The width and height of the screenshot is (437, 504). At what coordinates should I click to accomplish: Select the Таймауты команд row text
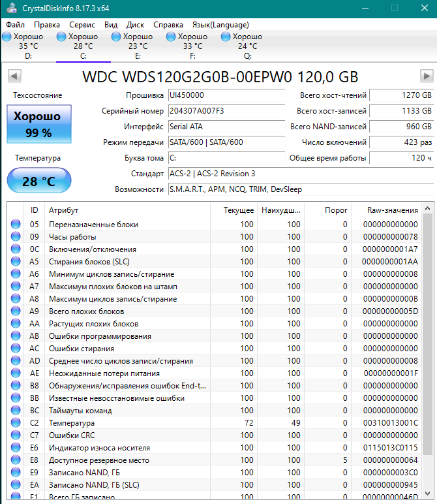[80, 411]
